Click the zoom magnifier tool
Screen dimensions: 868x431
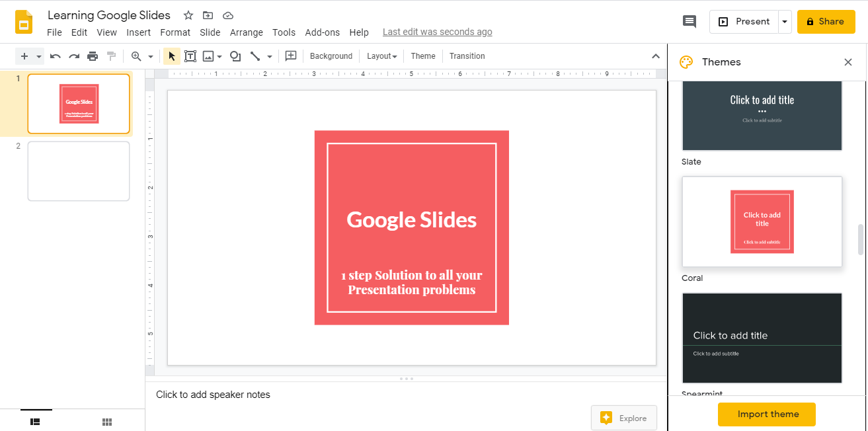[136, 56]
